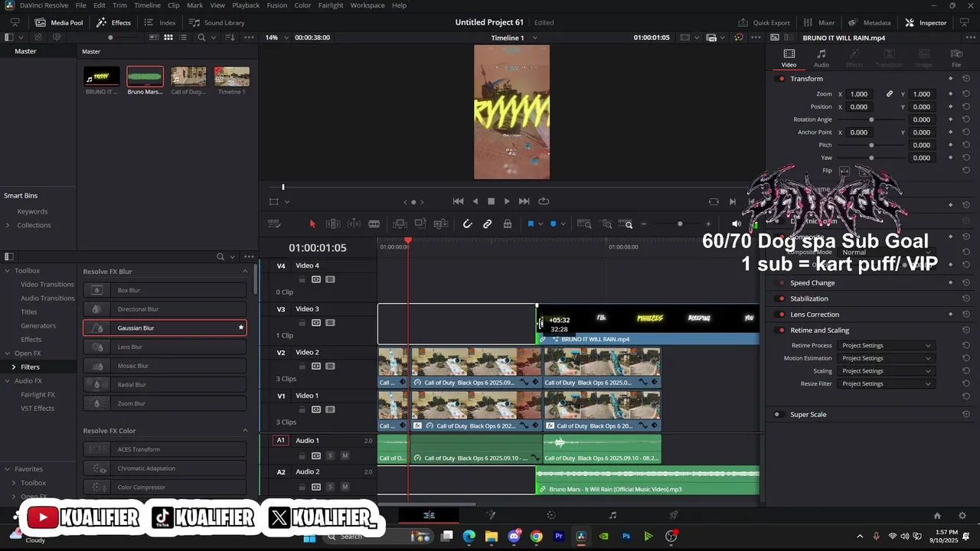This screenshot has height=551, width=980.
Task: Open the Fusion menu
Action: tap(277, 5)
